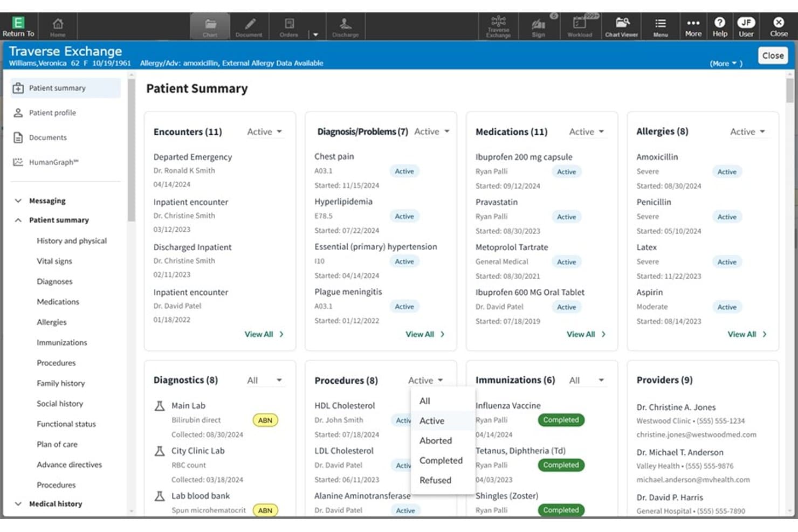Collapse the Patient summary sidebar section

click(18, 220)
